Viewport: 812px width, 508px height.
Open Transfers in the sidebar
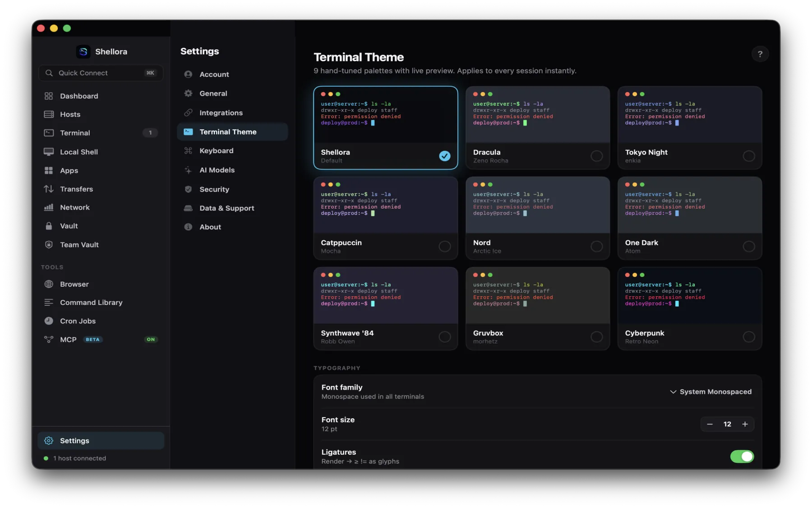coord(101,189)
